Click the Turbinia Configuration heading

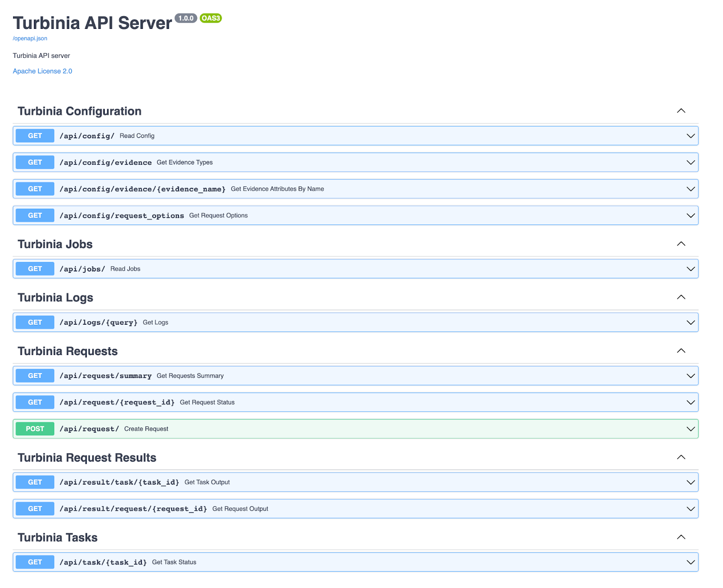coord(80,111)
